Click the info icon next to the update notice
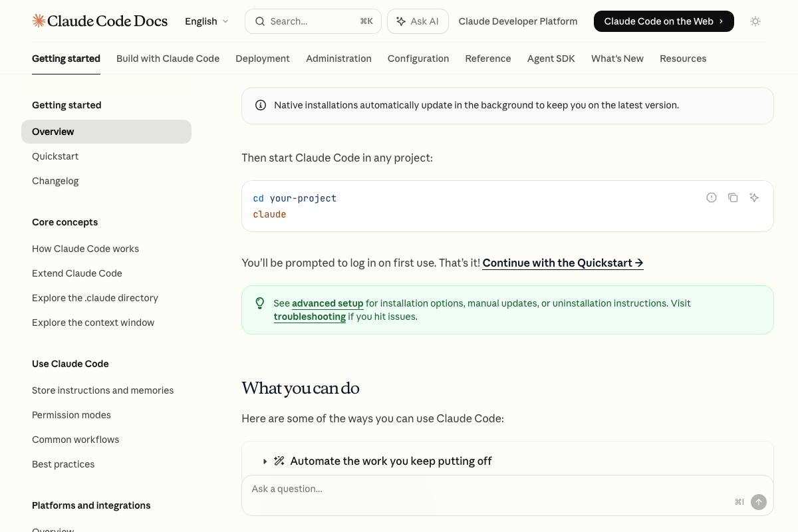The height and width of the screenshot is (532, 798). tap(261, 104)
